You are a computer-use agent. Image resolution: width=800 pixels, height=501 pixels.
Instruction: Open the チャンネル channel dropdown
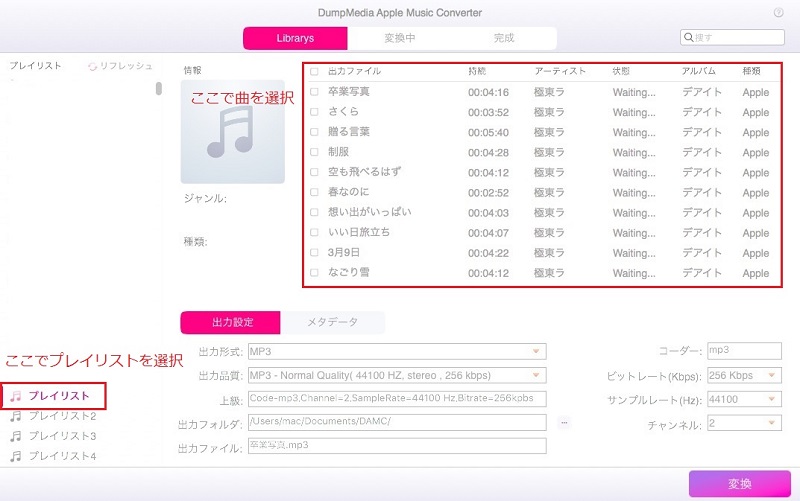click(x=744, y=423)
